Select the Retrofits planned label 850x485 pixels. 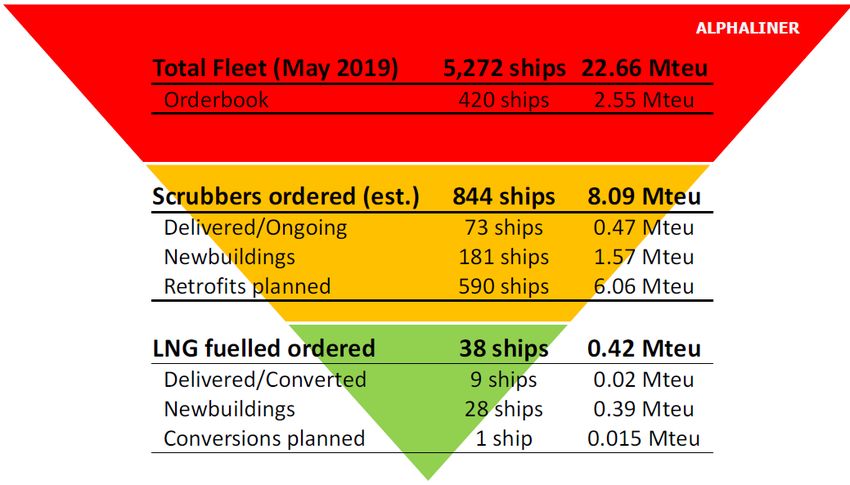click(x=247, y=286)
